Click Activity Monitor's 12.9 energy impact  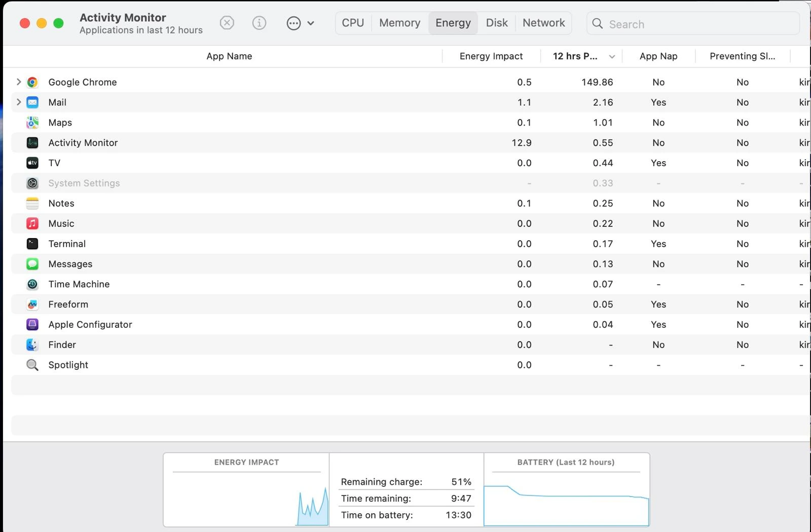tap(522, 143)
